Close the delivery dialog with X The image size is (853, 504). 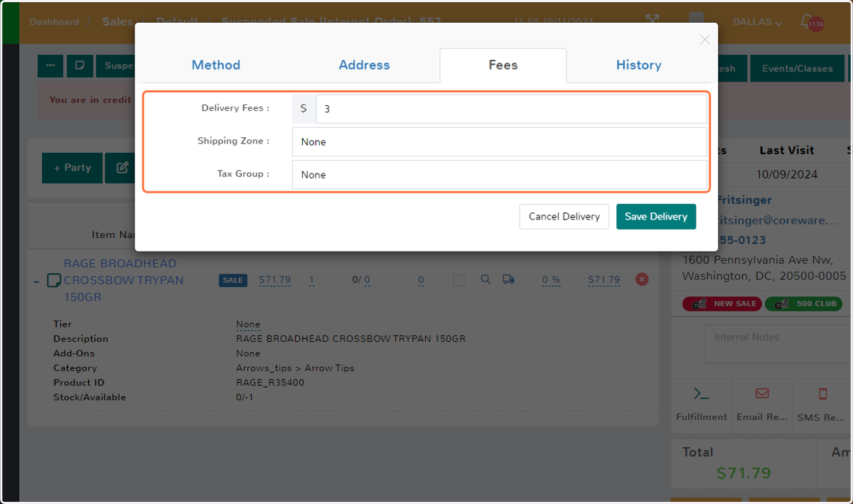(704, 40)
